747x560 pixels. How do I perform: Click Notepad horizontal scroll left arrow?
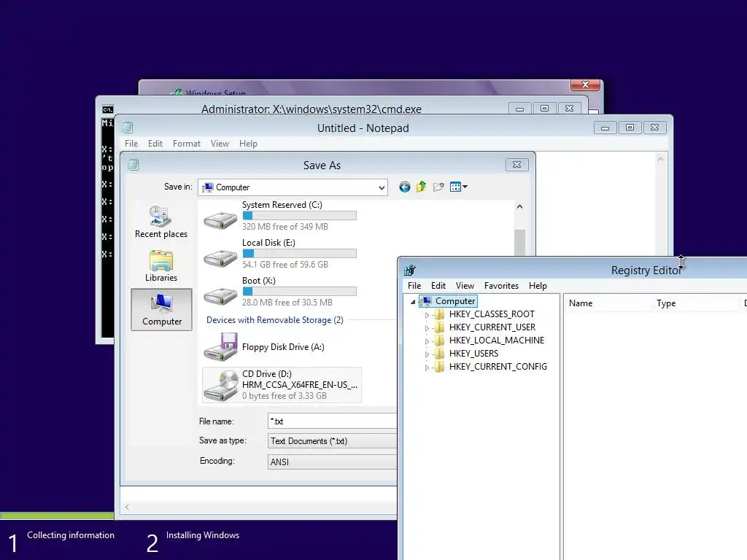point(127,507)
